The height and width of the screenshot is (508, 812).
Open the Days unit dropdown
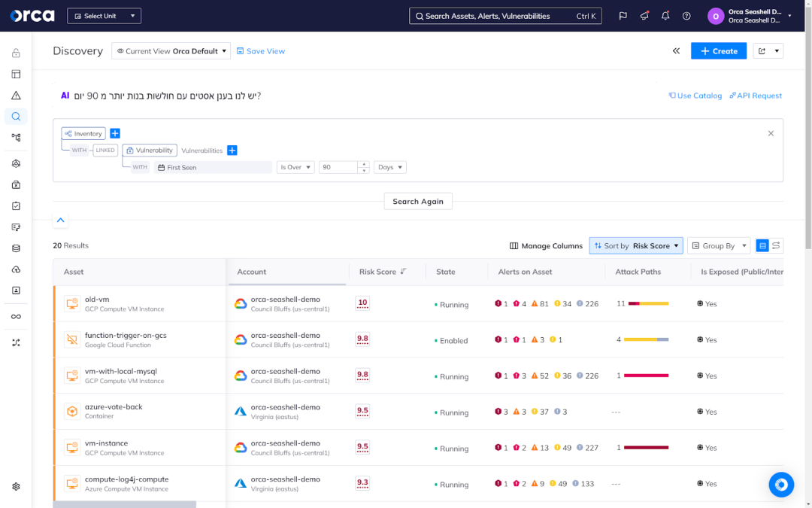[390, 167]
